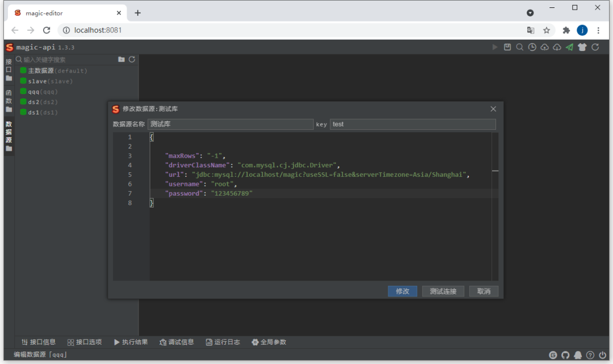This screenshot has width=613, height=364.
Task: Open the 运行日志 panel tab
Action: pos(222,342)
